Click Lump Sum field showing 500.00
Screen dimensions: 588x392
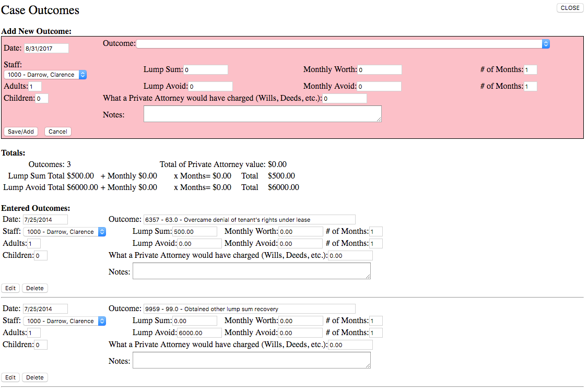[x=194, y=232]
